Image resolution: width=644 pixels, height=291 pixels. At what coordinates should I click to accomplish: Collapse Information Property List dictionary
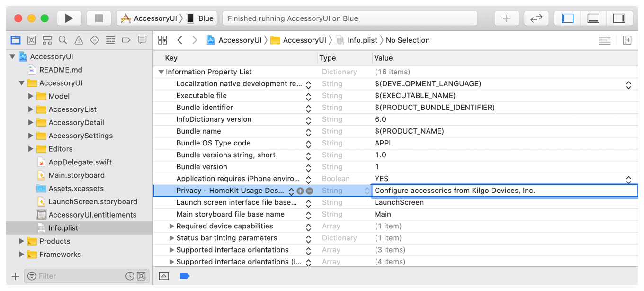161,72
